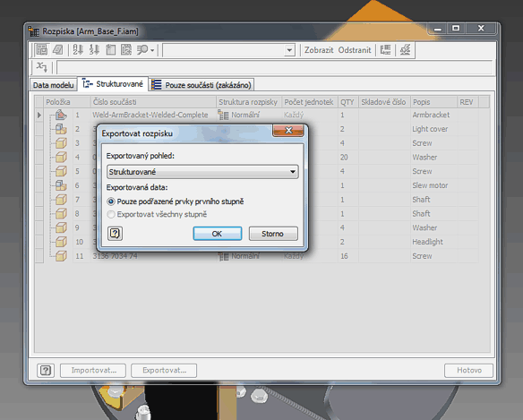Open the Exportovaný pohled Strukturované dropdown
The width and height of the screenshot is (523, 420).
tap(202, 172)
